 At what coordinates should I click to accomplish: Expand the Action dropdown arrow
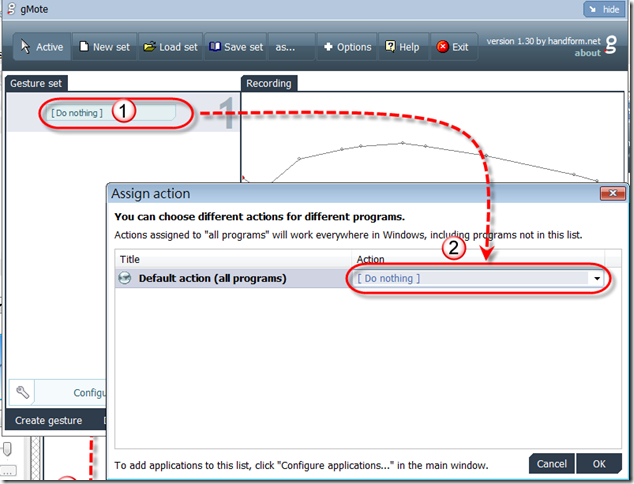[597, 278]
